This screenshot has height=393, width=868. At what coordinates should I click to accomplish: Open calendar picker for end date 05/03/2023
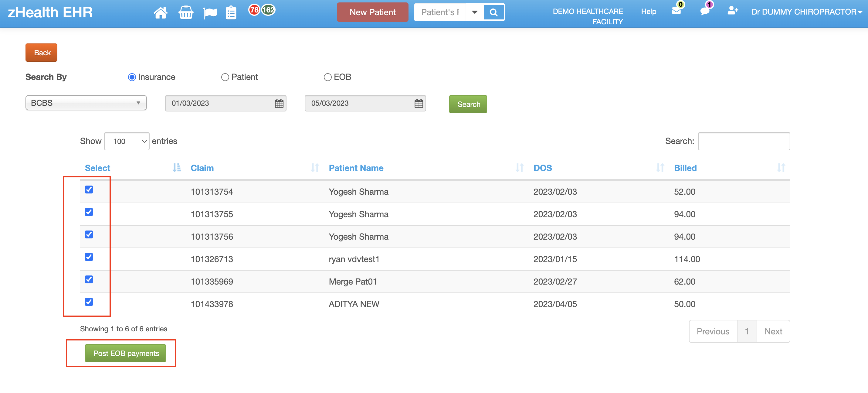[x=419, y=103]
